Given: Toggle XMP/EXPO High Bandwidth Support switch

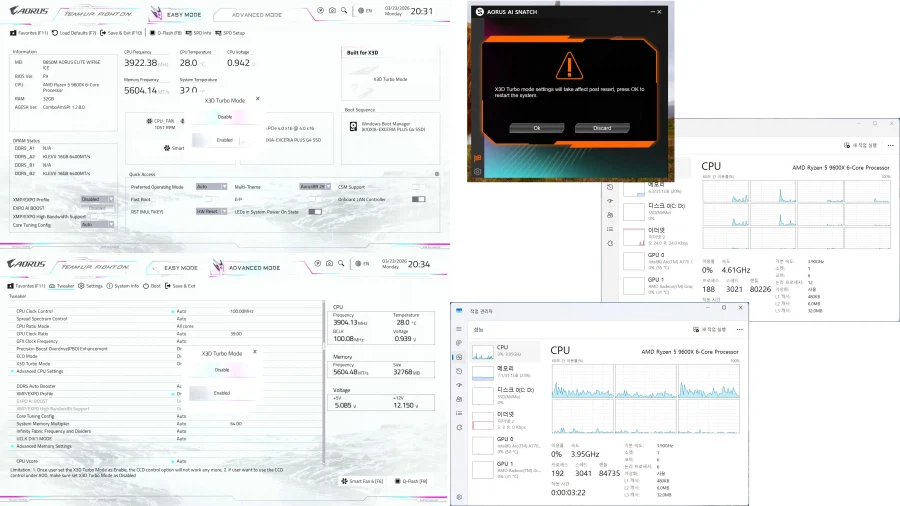Looking at the screenshot, I should (95, 216).
